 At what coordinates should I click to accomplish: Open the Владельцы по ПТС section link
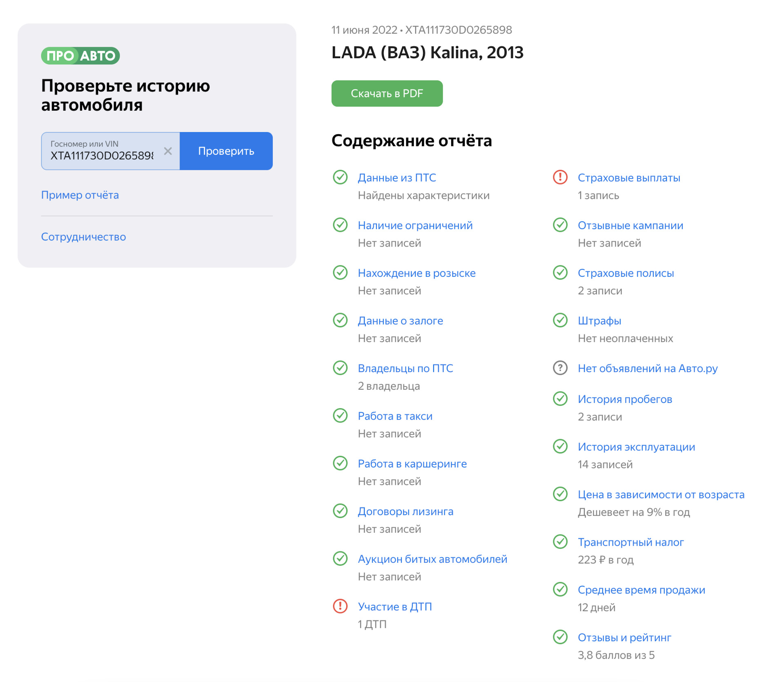point(405,368)
